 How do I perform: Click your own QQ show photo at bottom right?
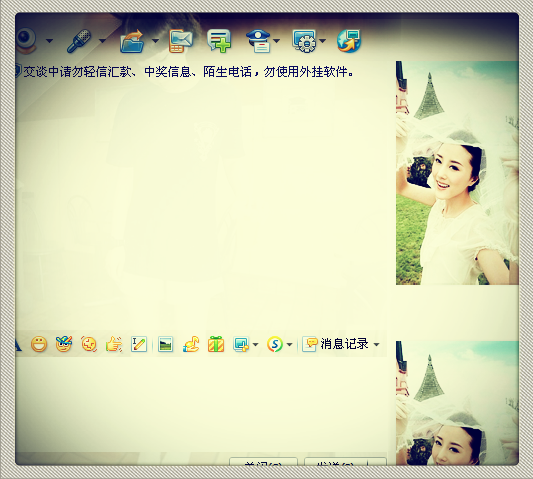[x=457, y=403]
